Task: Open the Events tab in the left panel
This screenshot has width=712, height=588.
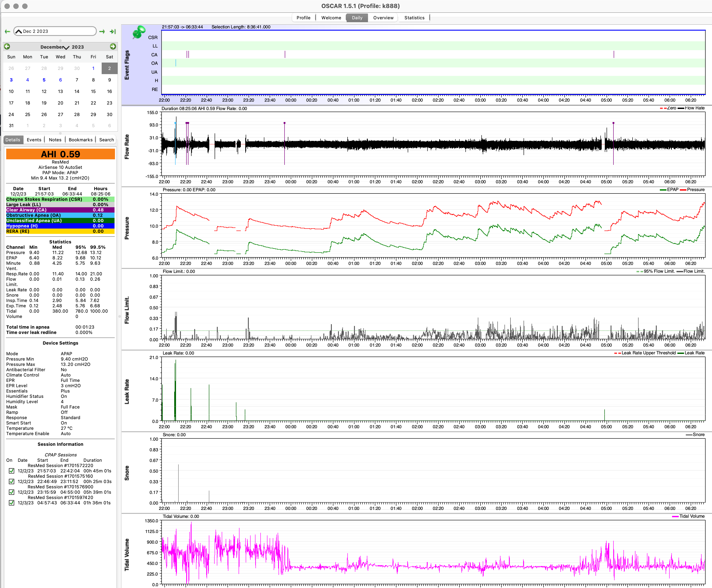Action: pyautogui.click(x=34, y=140)
